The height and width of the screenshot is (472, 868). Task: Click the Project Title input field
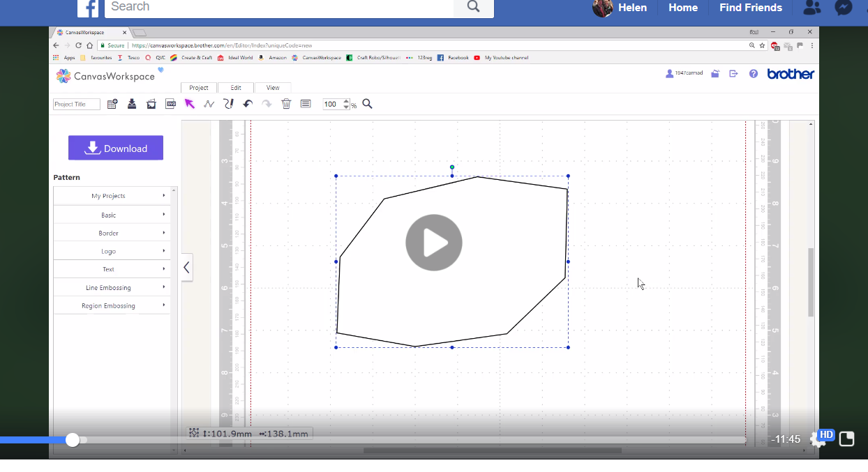click(x=77, y=104)
